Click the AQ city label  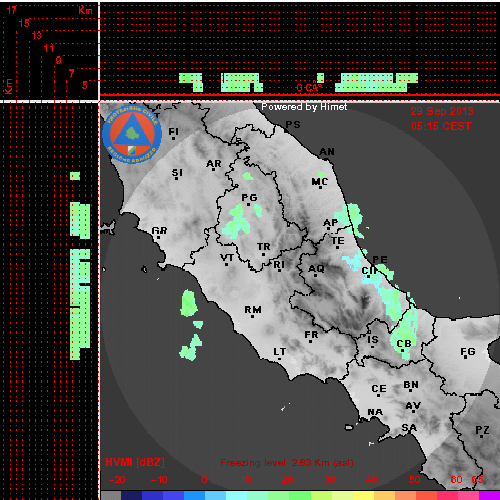click(316, 269)
